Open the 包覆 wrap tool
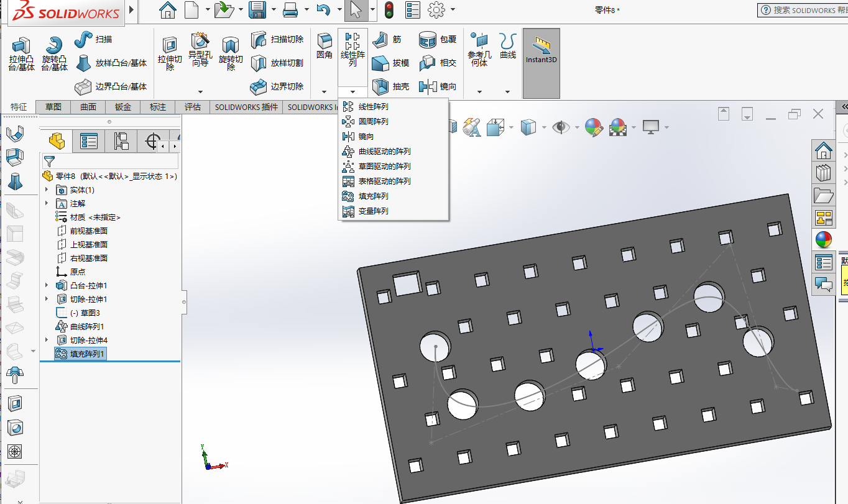The image size is (848, 504). click(438, 39)
